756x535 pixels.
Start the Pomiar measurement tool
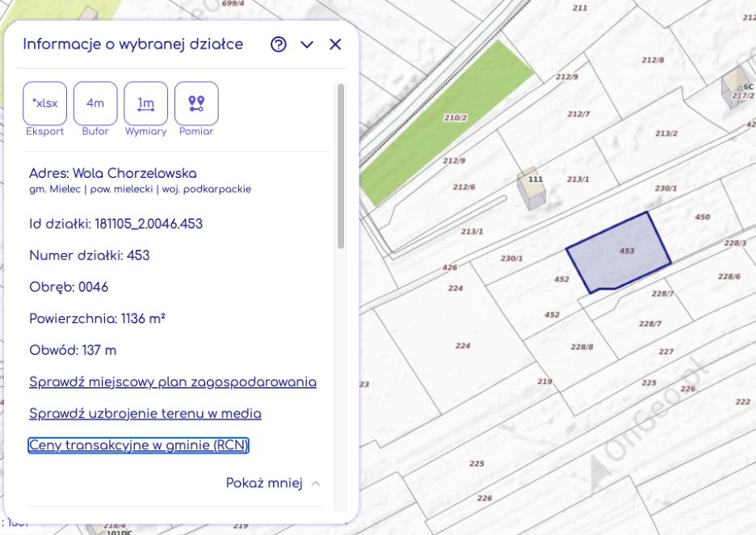[196, 103]
